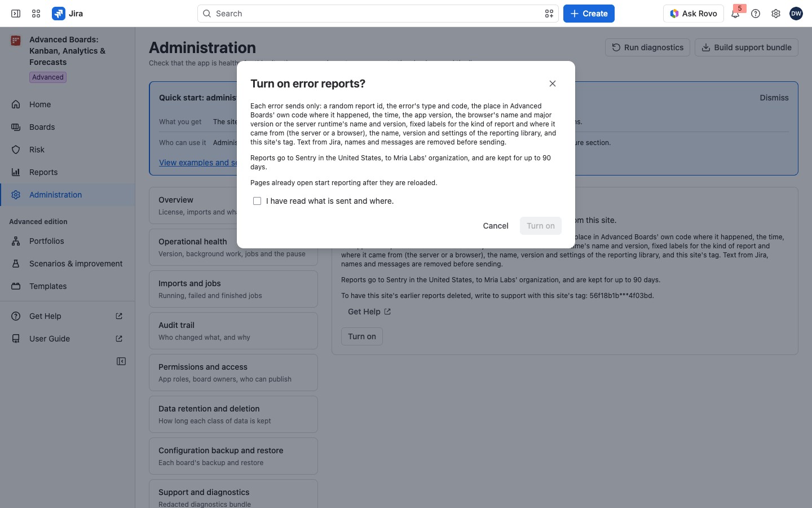Viewport: 812px width, 508px height.
Task: Click the dialog's Turn on button
Action: pos(541,226)
